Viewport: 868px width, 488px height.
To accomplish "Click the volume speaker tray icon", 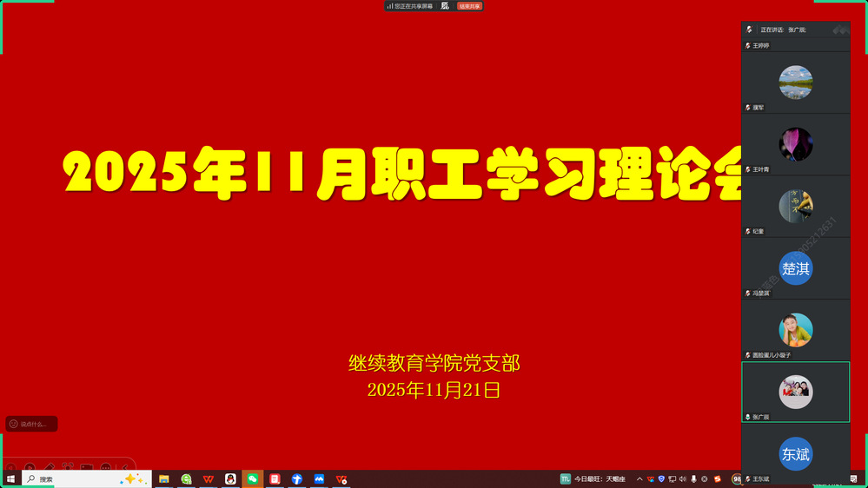I will coord(683,478).
